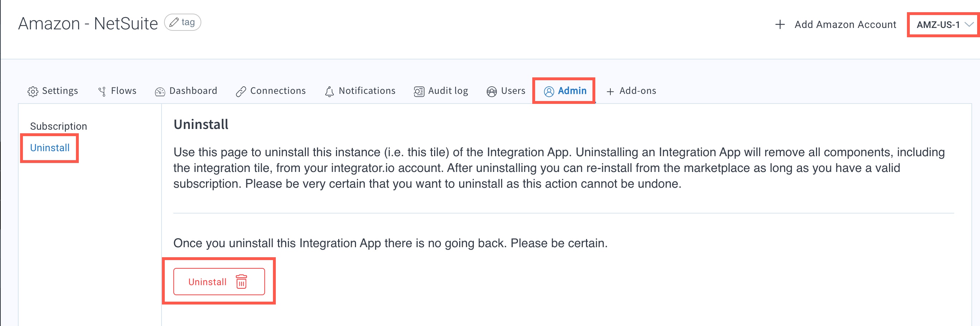Image resolution: width=980 pixels, height=326 pixels.
Task: Click the Add-ons plus icon
Action: (x=610, y=91)
